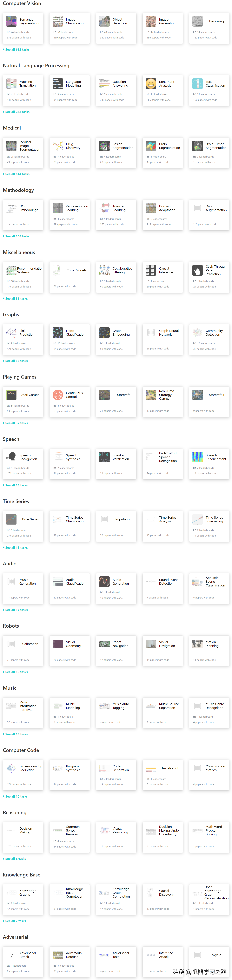232x980 pixels.
Task: Click the Continuous Control circular icon
Action: [x=58, y=395]
